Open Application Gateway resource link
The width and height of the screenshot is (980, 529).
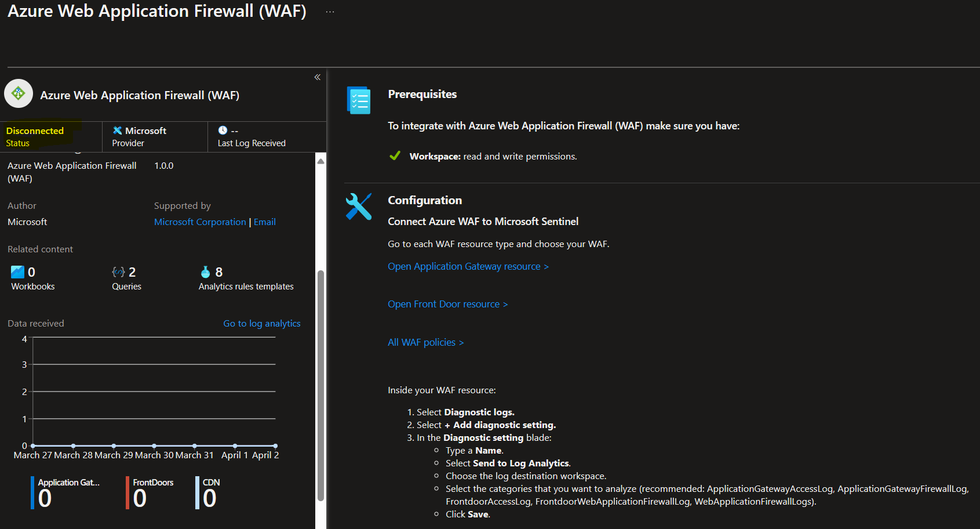[468, 266]
